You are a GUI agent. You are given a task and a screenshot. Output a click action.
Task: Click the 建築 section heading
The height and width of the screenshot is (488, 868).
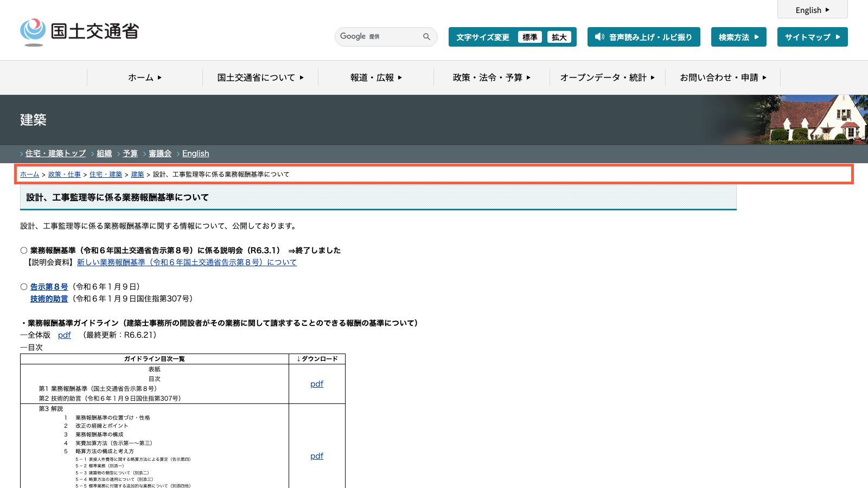tap(33, 120)
